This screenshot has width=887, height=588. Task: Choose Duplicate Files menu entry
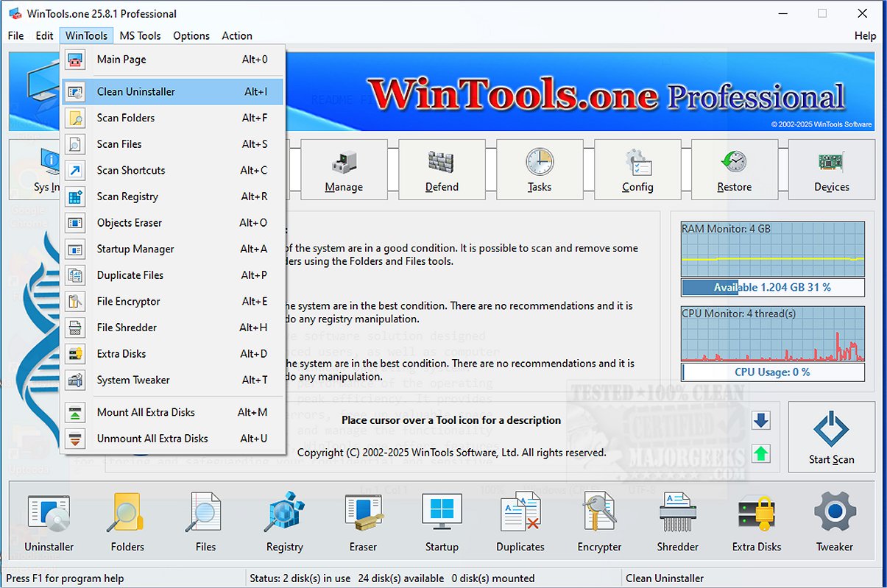tap(173, 275)
